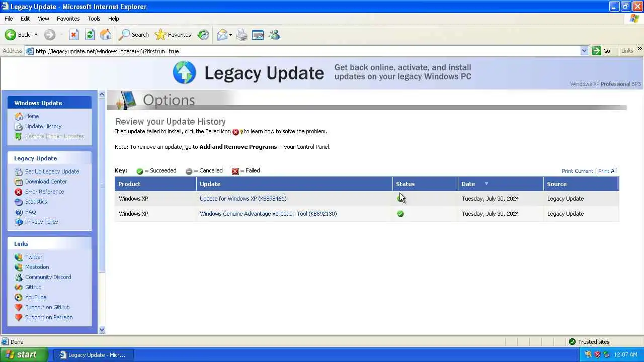This screenshot has height=362, width=644.
Task: Expand the address bar URL dropdown
Action: pos(584,51)
